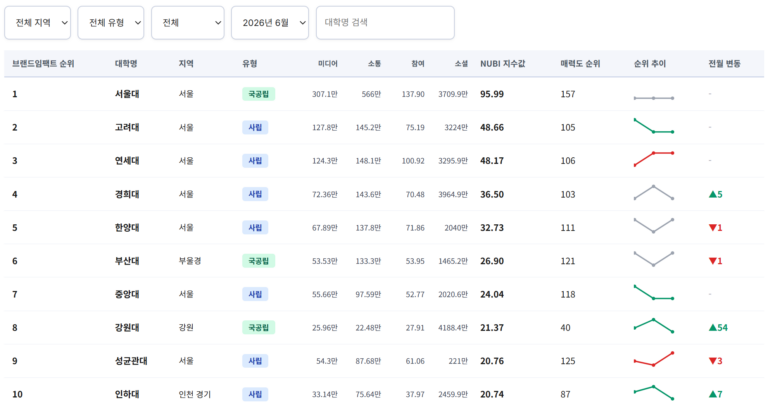
Task: Click the 한양대 rank trend sparkline
Action: tap(654, 226)
